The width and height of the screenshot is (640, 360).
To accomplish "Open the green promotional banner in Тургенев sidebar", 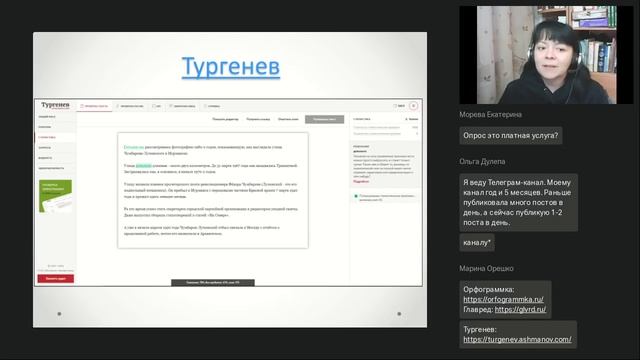I will pyautogui.click(x=56, y=196).
